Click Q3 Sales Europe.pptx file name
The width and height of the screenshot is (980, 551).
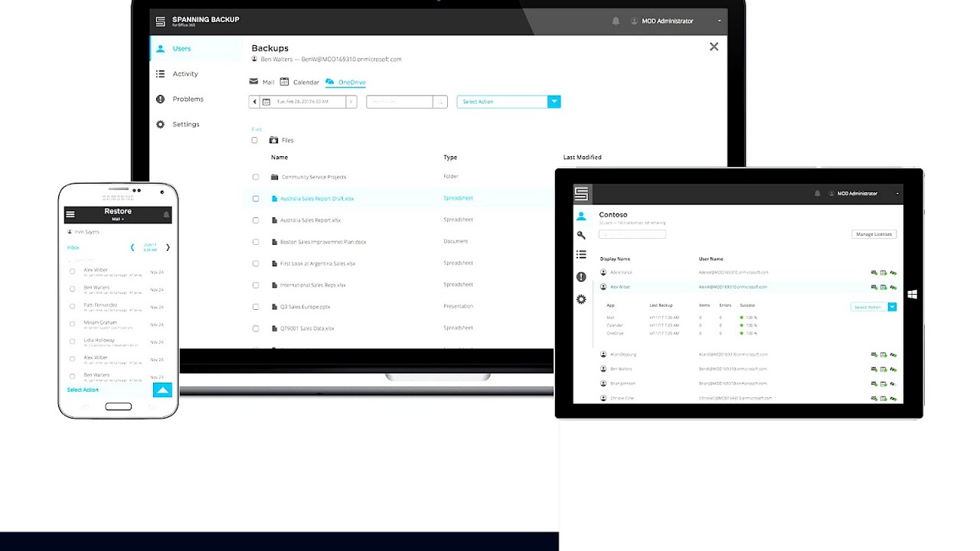[306, 307]
